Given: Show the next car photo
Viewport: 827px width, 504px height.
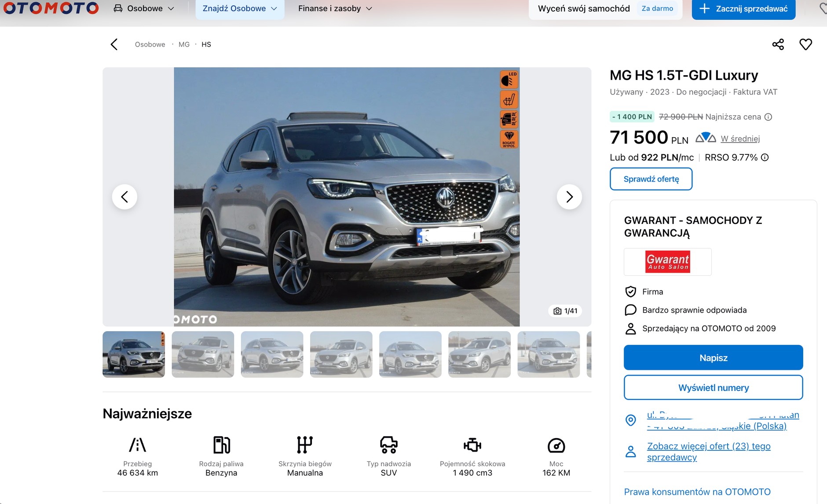Looking at the screenshot, I should point(569,197).
